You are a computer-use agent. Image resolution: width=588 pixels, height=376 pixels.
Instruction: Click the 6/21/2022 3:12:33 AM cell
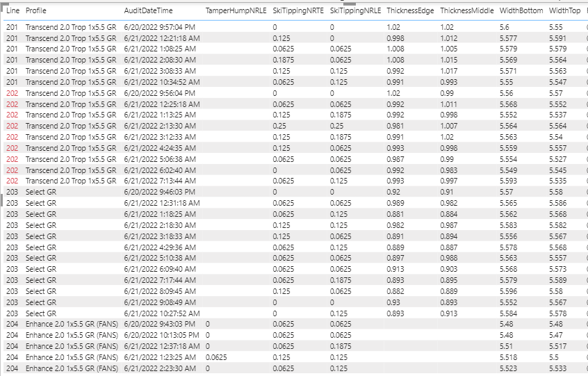(x=160, y=137)
